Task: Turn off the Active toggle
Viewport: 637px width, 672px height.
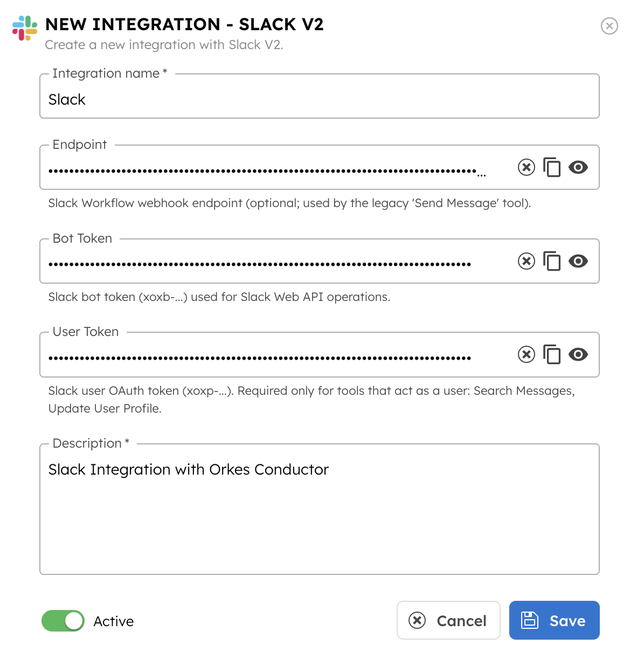Action: coord(63,621)
